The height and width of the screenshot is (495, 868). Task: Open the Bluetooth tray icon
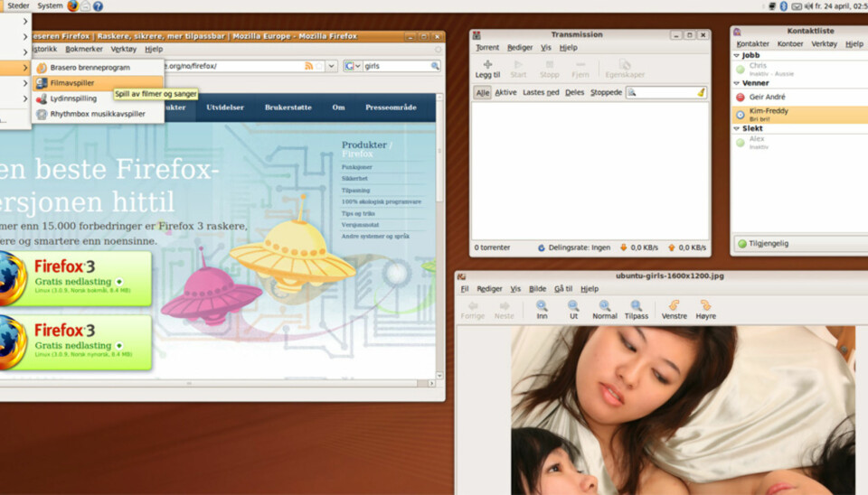click(x=783, y=6)
